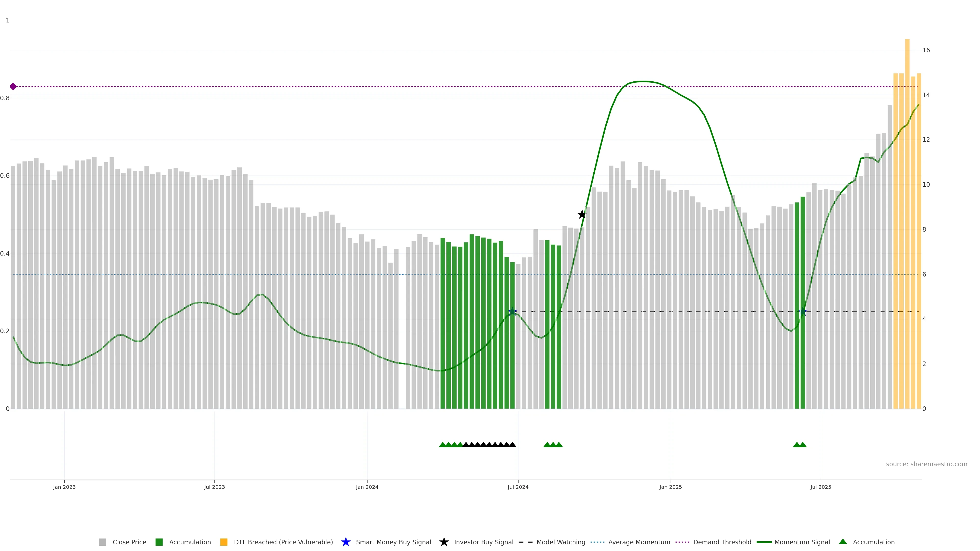
Task: Click the purple Demand Threshold diamond marker
Action: tap(13, 86)
